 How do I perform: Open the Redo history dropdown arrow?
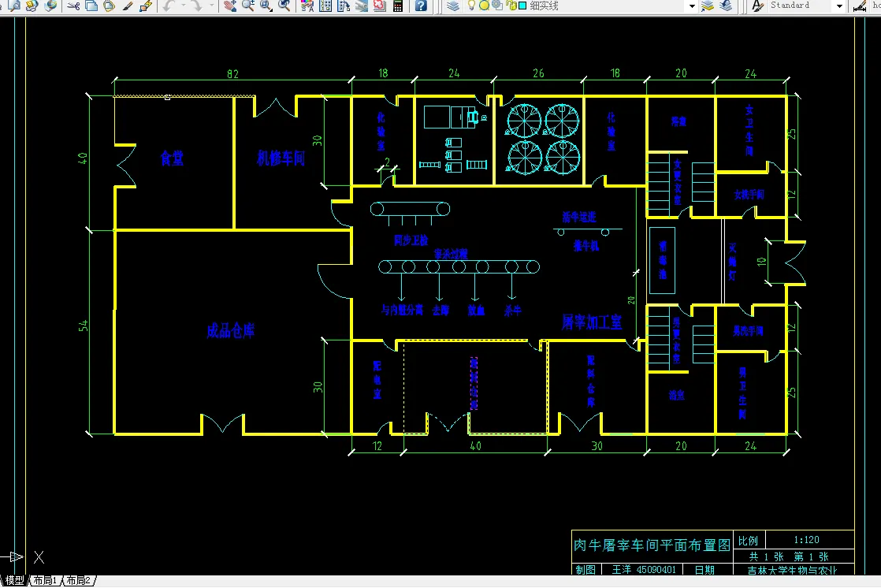click(211, 6)
